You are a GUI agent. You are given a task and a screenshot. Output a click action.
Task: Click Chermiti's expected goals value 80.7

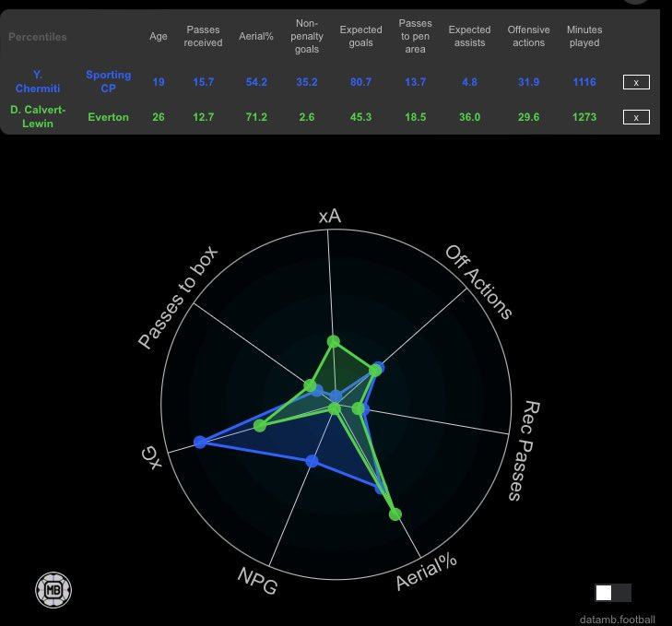point(360,82)
